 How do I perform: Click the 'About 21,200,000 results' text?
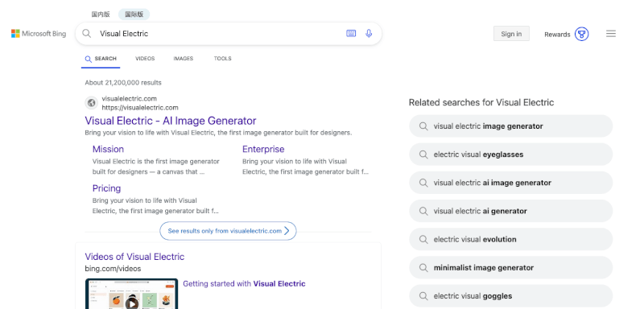click(x=123, y=83)
